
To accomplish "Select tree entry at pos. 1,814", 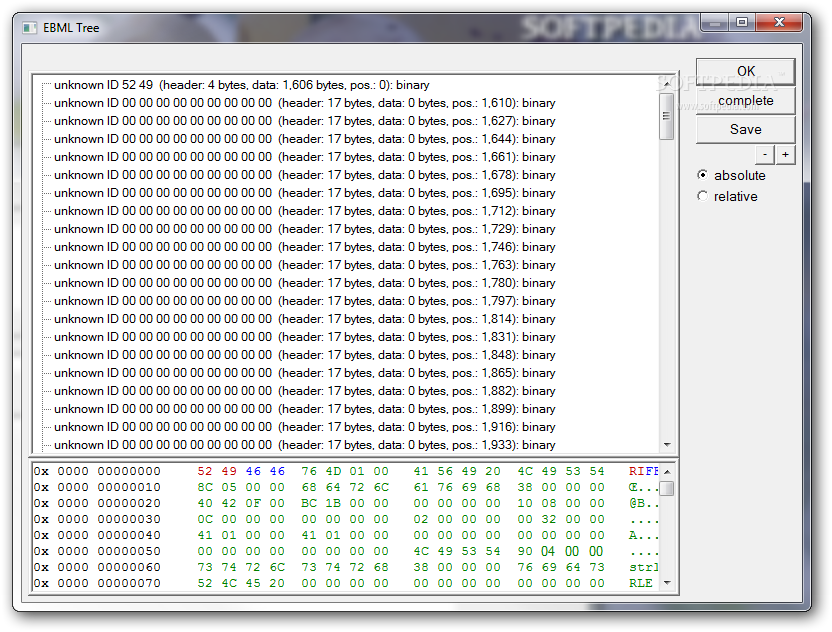I will click(x=305, y=319).
